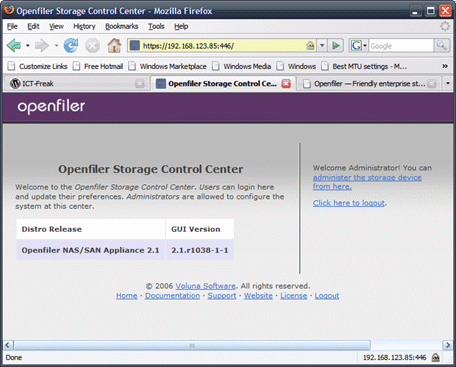Click the status bar padlock icon
Viewport: 456px width, 367px height.
click(435, 358)
